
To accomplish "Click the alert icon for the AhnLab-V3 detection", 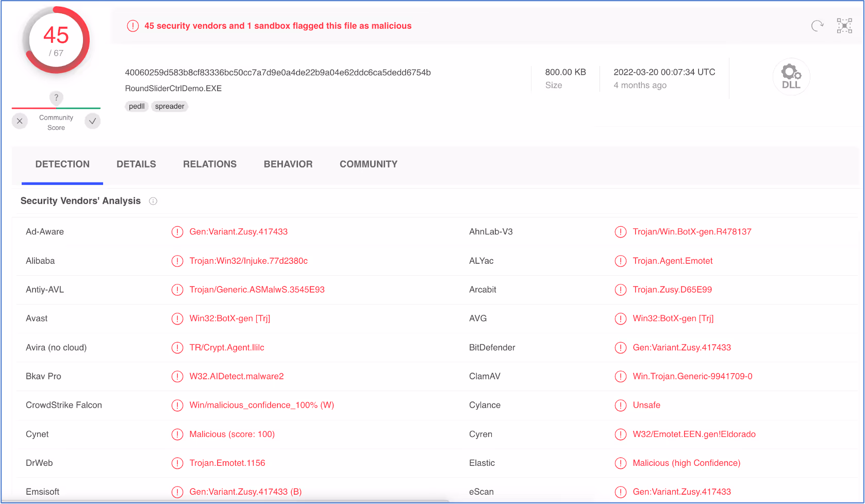I will [x=621, y=232].
